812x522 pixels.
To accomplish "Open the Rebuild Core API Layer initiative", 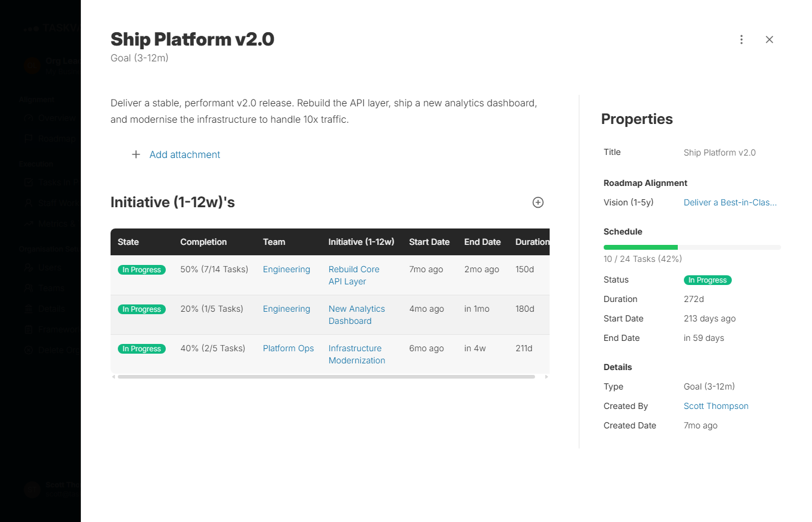I will pos(354,275).
